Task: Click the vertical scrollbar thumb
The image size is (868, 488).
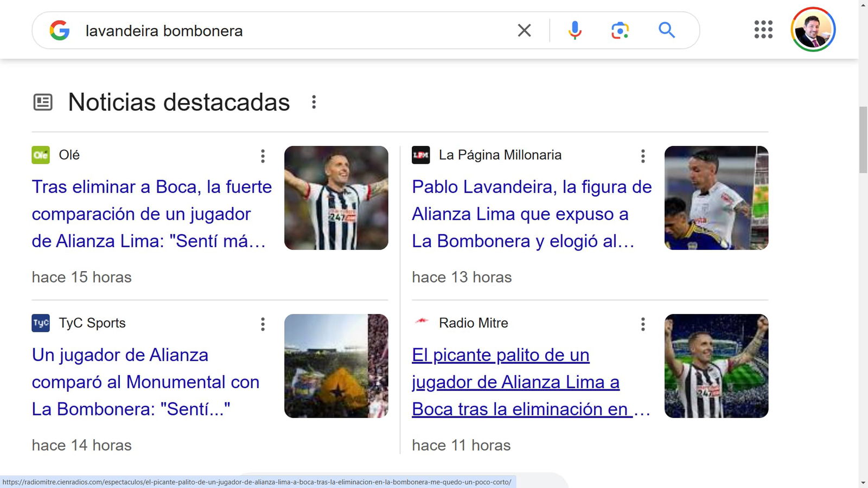Action: 863,140
